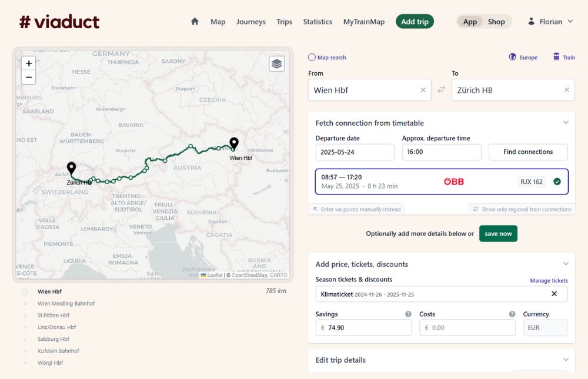588x379 pixels.
Task: Select Wörgl Hbf stop
Action: click(50, 363)
